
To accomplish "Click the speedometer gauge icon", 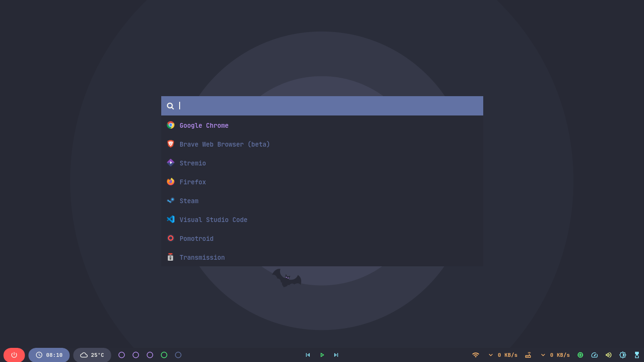I will pos(594,355).
